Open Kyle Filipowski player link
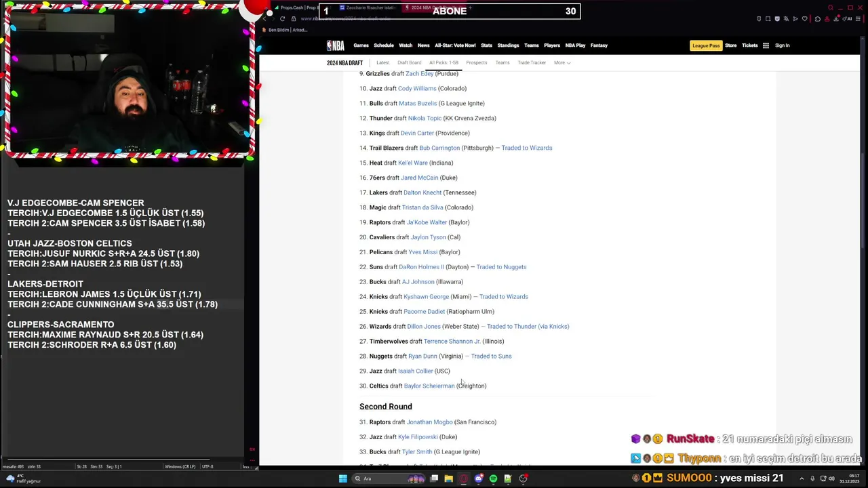868x488 pixels. pos(418,437)
